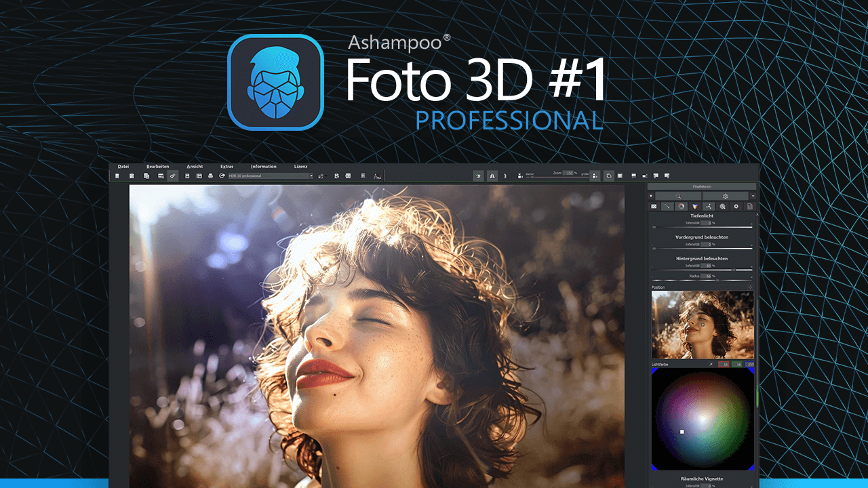
Task: Select the pipette color sampling tool in the toolbar
Action: pyautogui.click(x=172, y=176)
